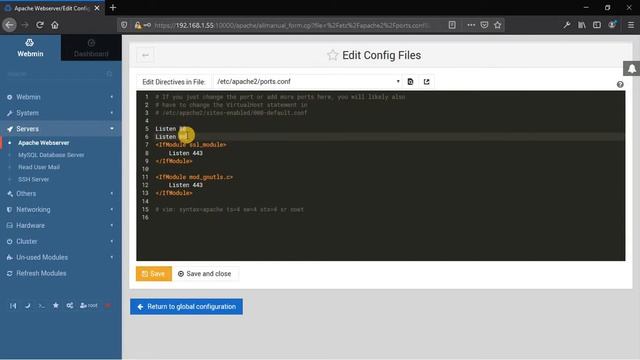Image resolution: width=640 pixels, height=360 pixels.
Task: Expand the Webmin sidebar category
Action: [60, 97]
